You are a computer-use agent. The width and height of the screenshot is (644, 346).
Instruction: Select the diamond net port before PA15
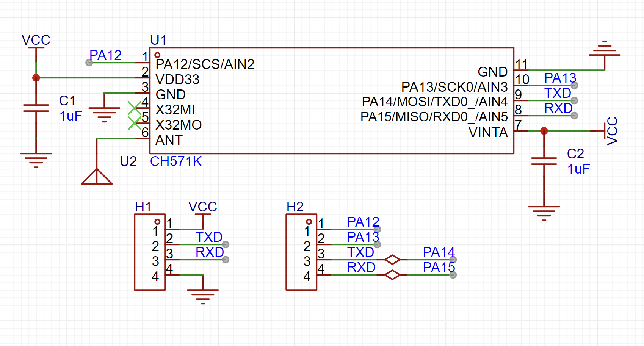[392, 275]
